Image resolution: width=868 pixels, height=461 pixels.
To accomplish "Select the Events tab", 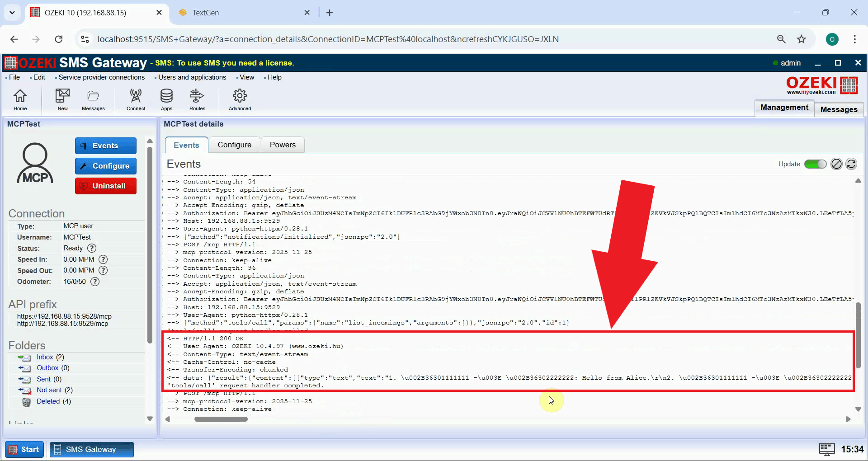I will 186,145.
